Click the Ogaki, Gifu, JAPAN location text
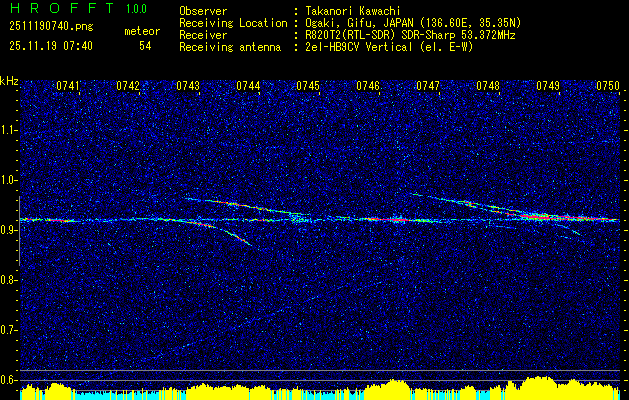The height and width of the screenshot is (400, 629). tap(411, 24)
